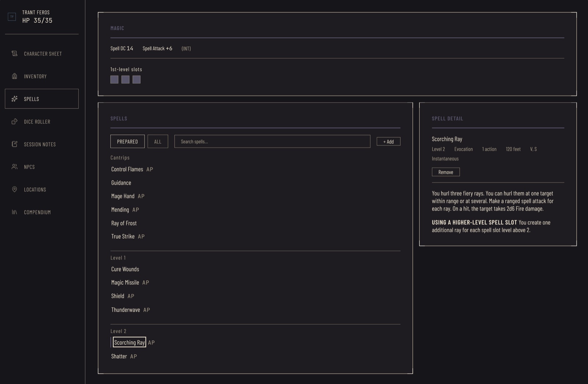Go to the Compendium section
588x384 pixels.
pos(42,212)
